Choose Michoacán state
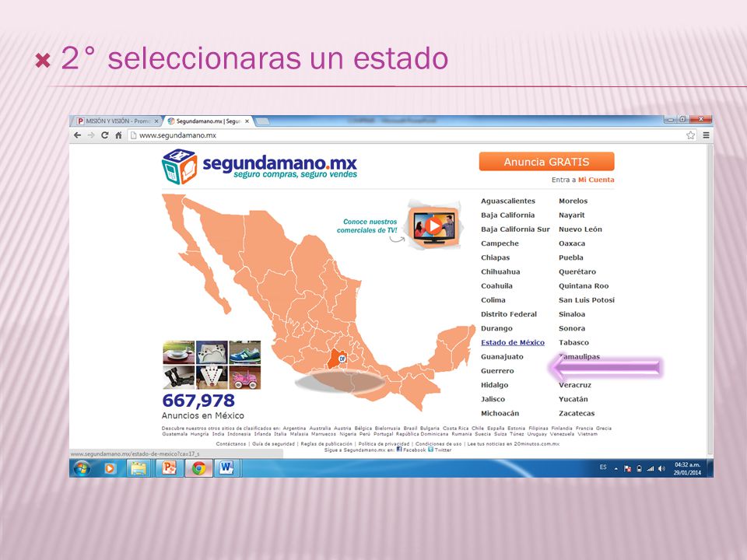The image size is (747, 560). tap(500, 413)
